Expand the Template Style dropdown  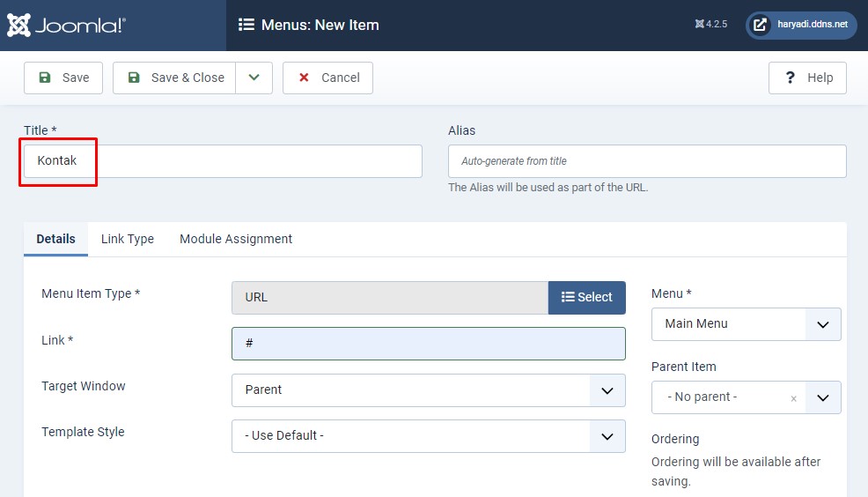tap(428, 436)
